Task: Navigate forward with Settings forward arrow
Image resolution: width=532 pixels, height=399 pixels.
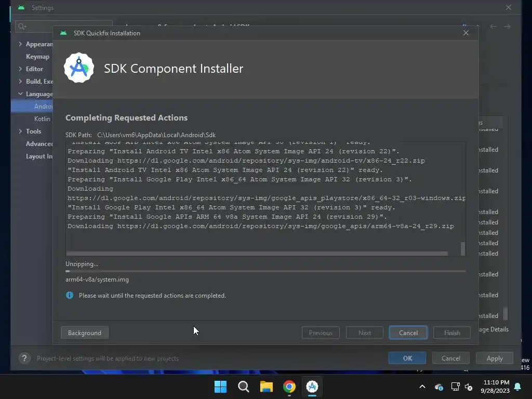Action: pyautogui.click(x=507, y=26)
